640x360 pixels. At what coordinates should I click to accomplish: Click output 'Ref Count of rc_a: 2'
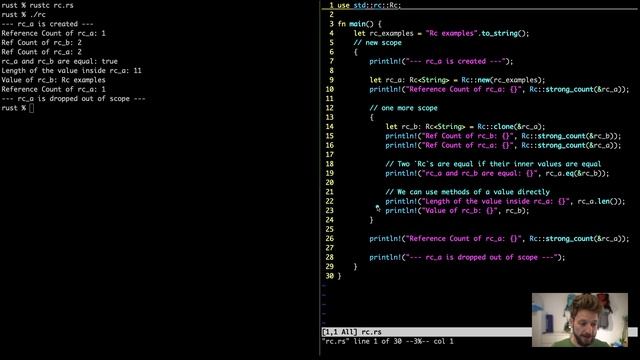(x=42, y=52)
